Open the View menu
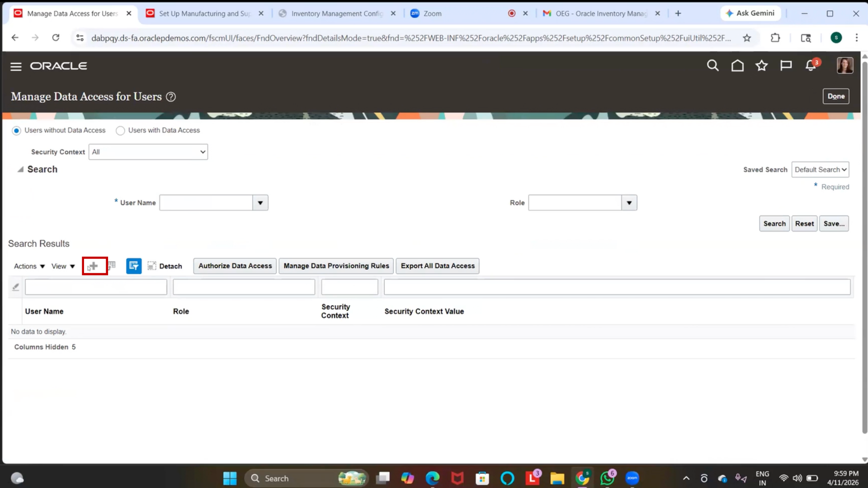 [63, 266]
